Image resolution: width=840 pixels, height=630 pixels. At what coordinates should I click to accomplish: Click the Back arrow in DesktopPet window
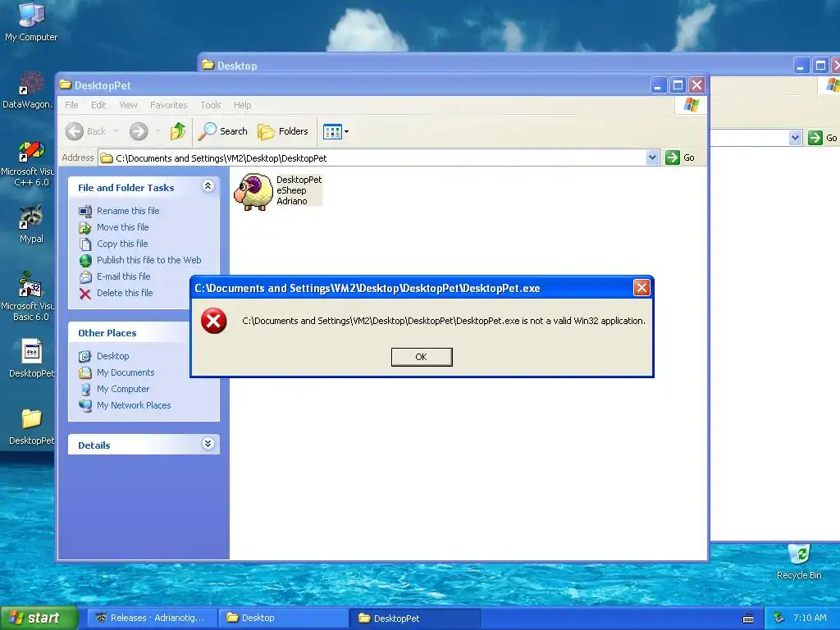[x=75, y=131]
